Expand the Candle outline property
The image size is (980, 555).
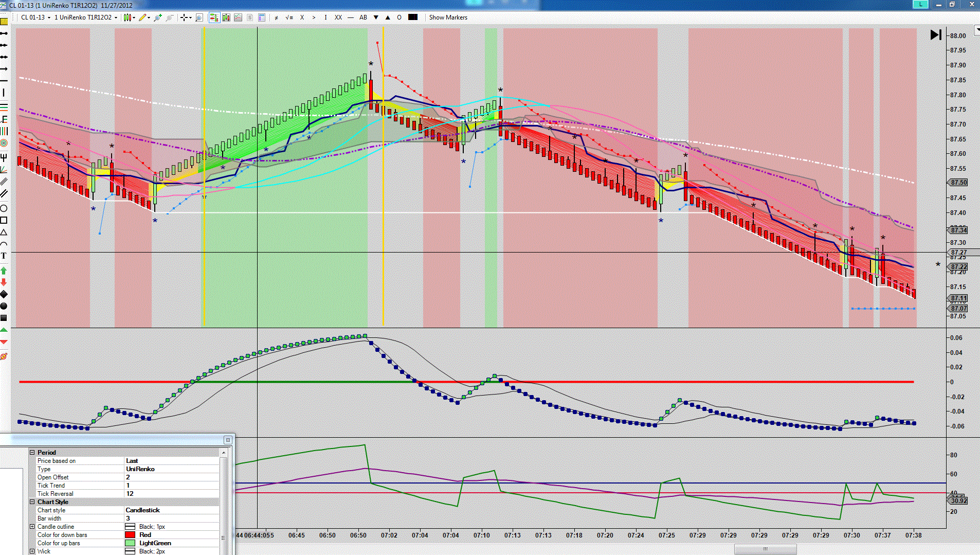click(32, 527)
